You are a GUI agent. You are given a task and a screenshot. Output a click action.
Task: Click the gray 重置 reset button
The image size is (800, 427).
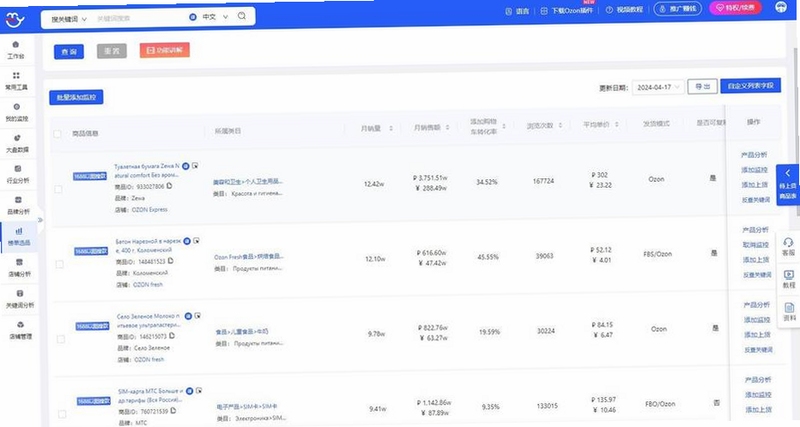(112, 51)
